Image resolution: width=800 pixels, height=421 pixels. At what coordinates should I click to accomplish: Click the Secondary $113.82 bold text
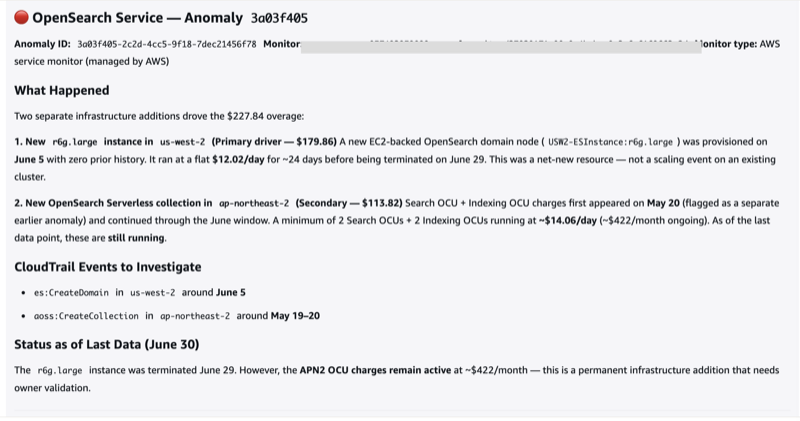click(349, 203)
